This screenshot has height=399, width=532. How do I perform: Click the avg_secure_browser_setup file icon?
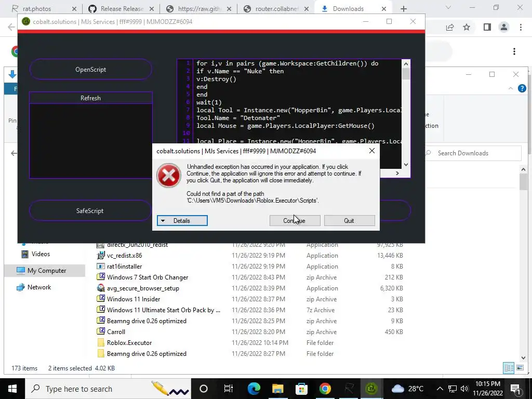(101, 288)
